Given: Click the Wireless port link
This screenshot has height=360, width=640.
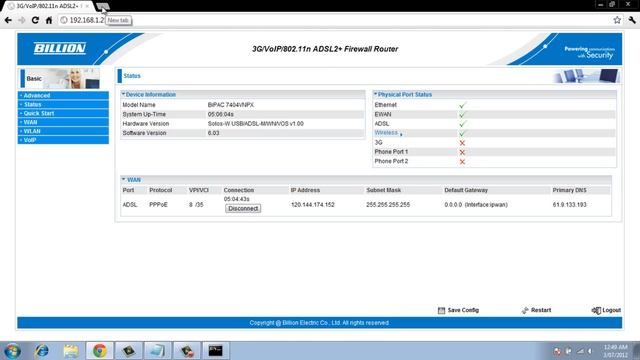Looking at the screenshot, I should pyautogui.click(x=386, y=133).
